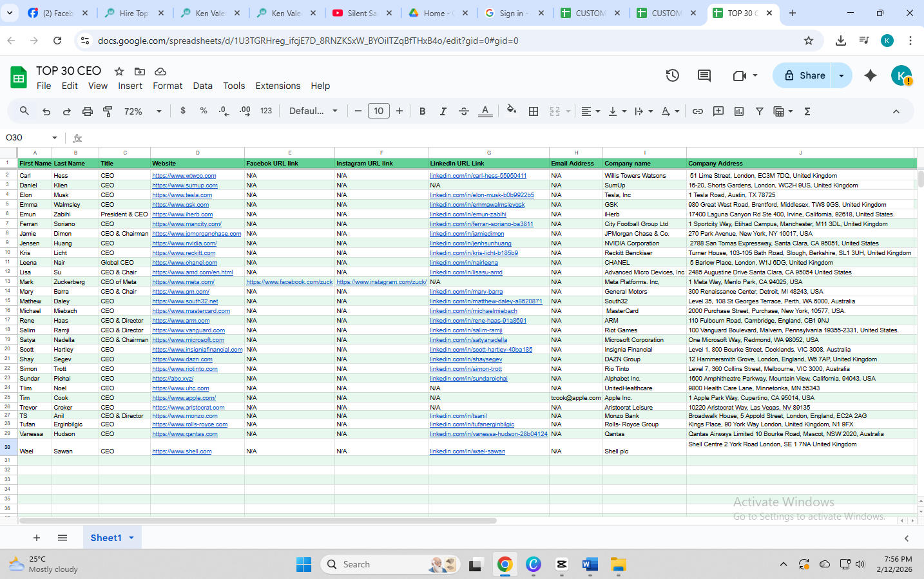Open File Explorer from the taskbar
The height and width of the screenshot is (579, 924).
click(619, 564)
